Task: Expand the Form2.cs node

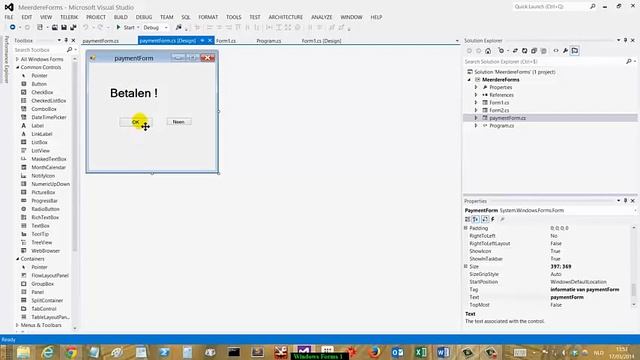Action: 476,110
